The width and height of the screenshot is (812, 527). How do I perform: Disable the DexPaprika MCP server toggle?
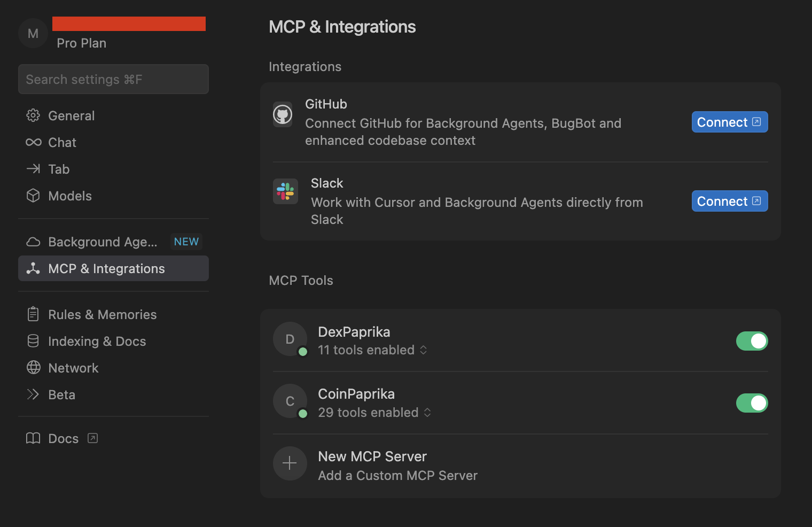click(x=752, y=341)
